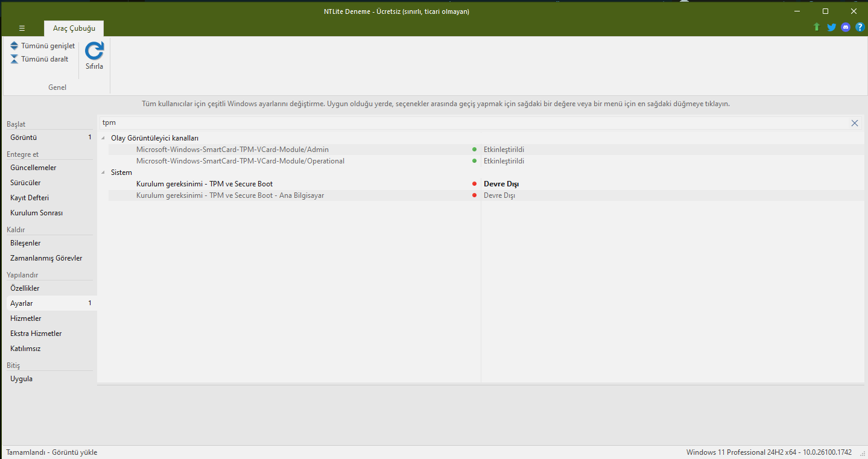Close the NTLite window
The width and height of the screenshot is (868, 459).
click(854, 11)
